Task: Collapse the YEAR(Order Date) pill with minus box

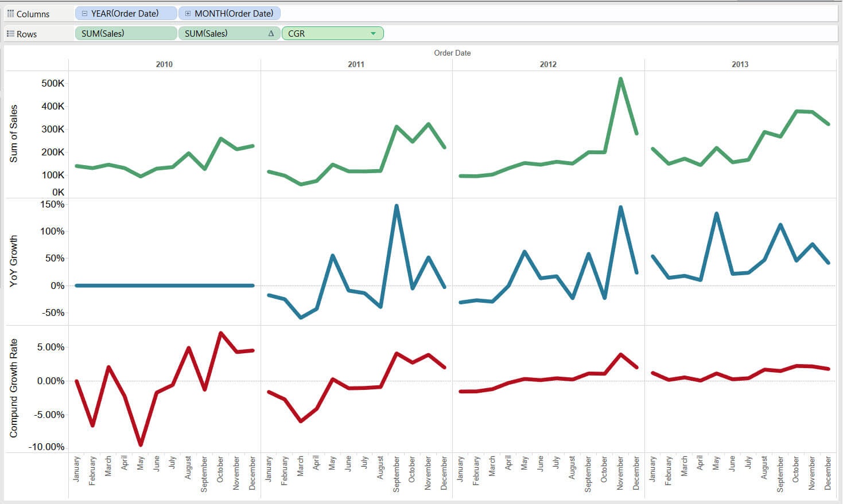Action: click(84, 13)
